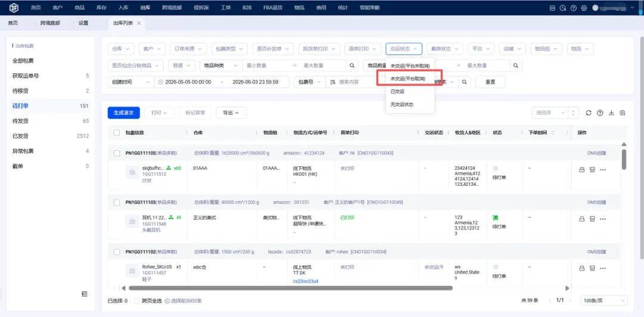Expand the 仓库 filter dropdown
Viewport: 644px width, 317px height.
pyautogui.click(x=120, y=49)
